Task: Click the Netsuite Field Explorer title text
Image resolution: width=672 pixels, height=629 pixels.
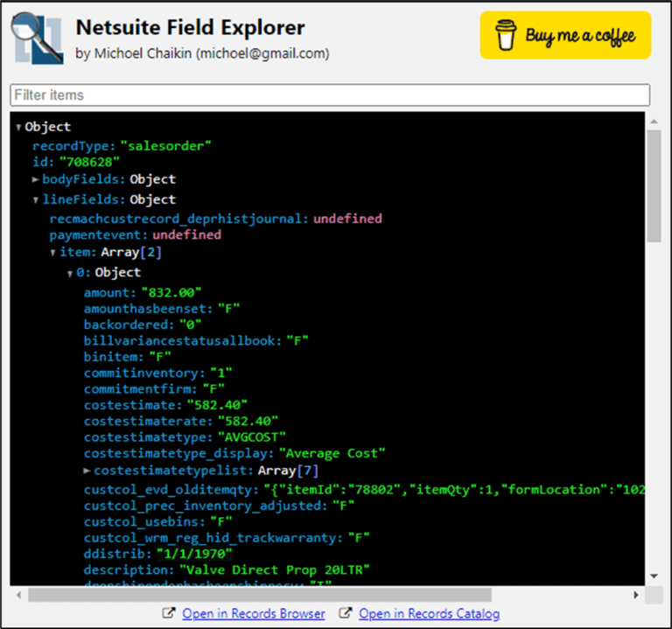Action: 190,28
